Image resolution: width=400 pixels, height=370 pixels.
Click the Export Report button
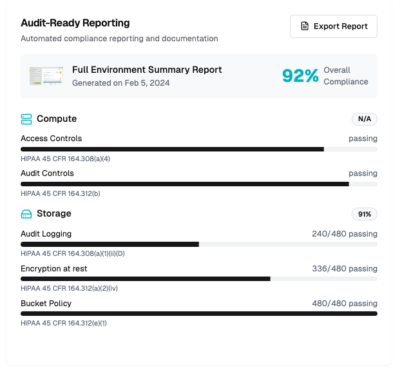334,26
